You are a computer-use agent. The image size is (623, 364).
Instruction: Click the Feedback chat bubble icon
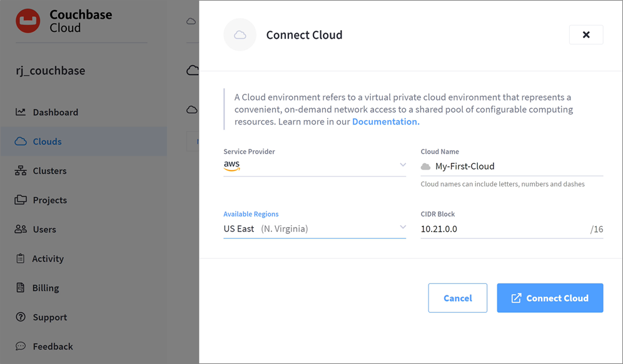pos(21,346)
